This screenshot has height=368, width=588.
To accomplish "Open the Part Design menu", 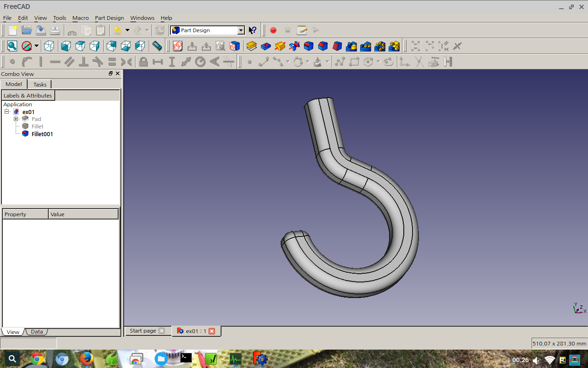I will [x=109, y=18].
